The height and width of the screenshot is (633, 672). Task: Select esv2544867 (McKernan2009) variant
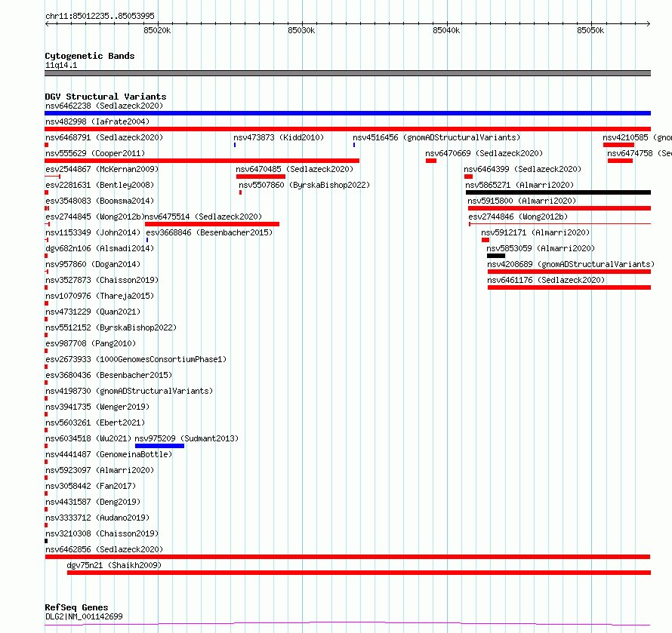pos(102,169)
